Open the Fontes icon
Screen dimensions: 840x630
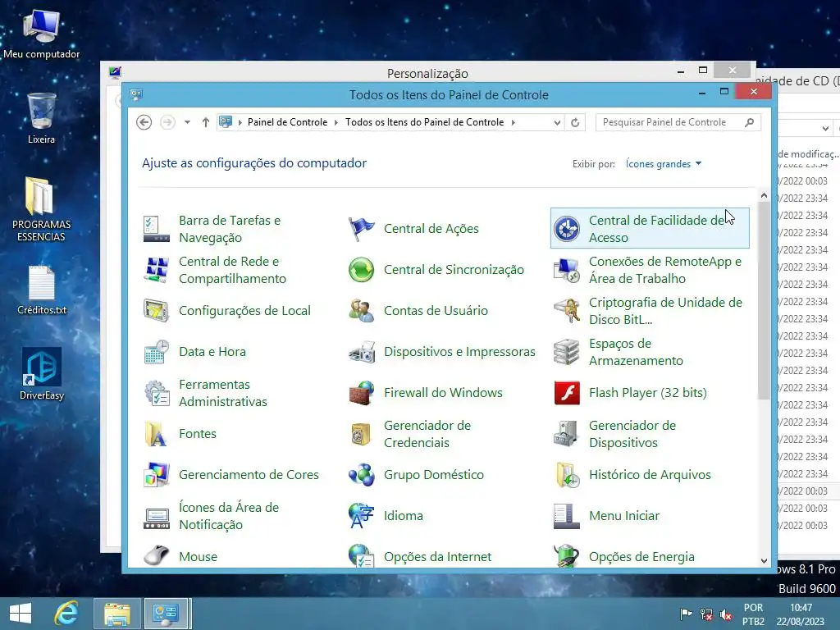click(157, 434)
